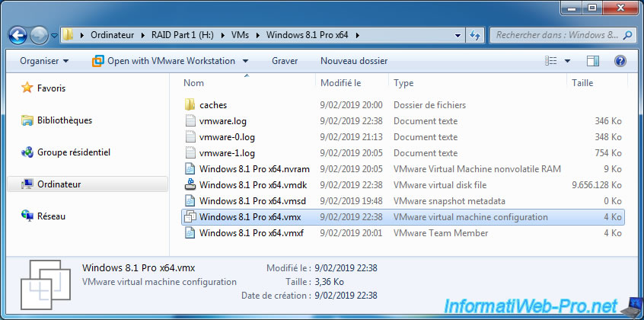This screenshot has width=644, height=320.
Task: Select VMs in the address breadcrumb
Action: coord(240,35)
